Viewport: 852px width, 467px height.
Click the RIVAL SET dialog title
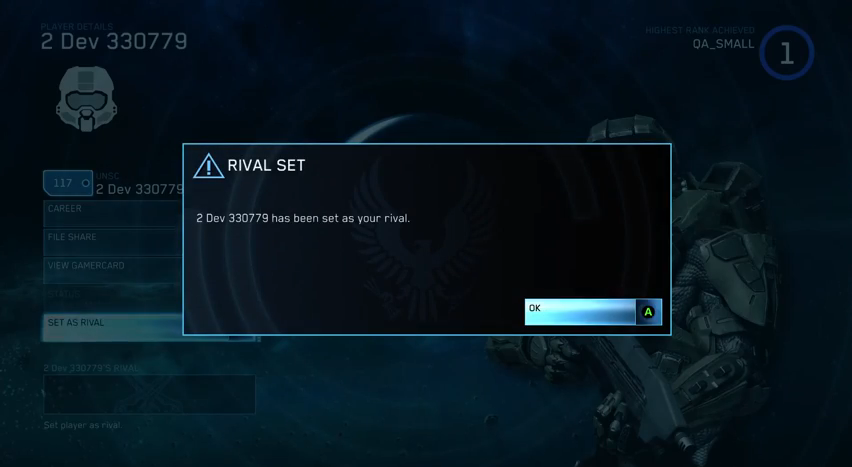(266, 166)
